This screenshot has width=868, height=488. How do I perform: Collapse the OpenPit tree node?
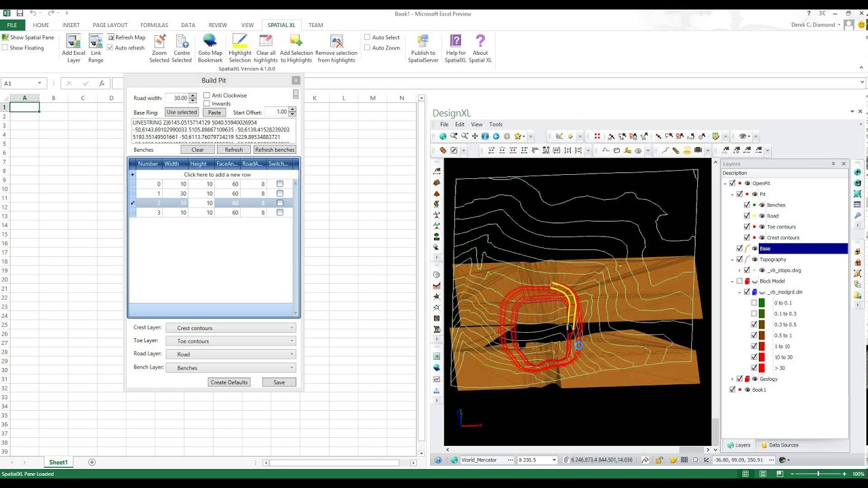[x=725, y=183]
